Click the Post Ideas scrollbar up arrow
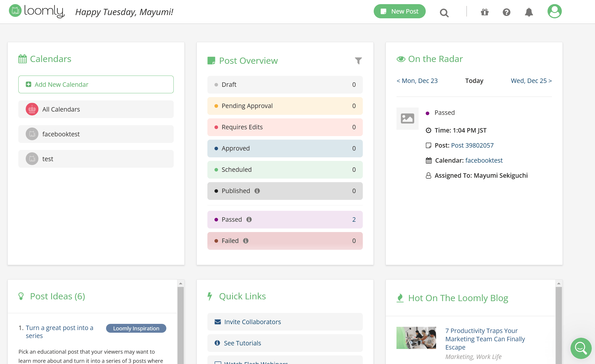This screenshot has height=364, width=595. [181, 283]
